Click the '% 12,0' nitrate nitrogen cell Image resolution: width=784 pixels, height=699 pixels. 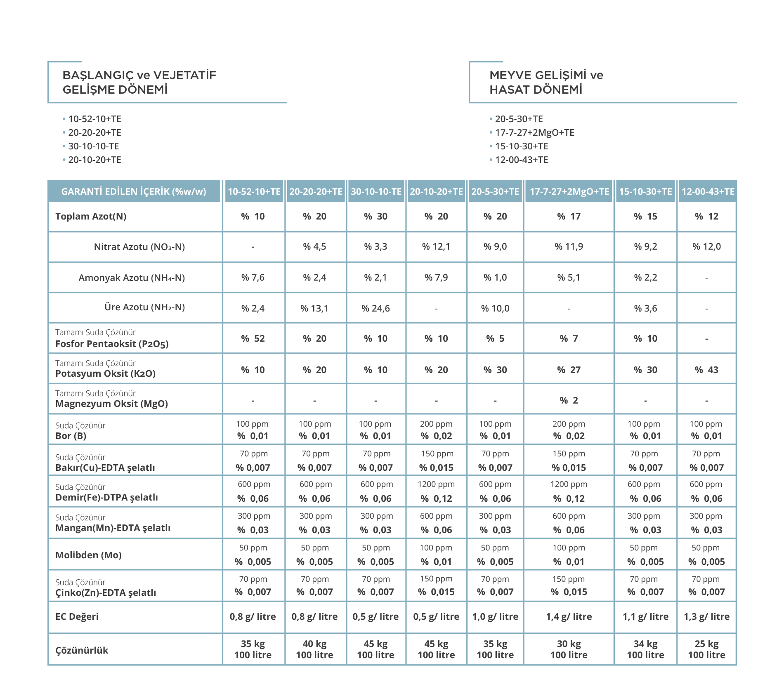pyautogui.click(x=706, y=246)
